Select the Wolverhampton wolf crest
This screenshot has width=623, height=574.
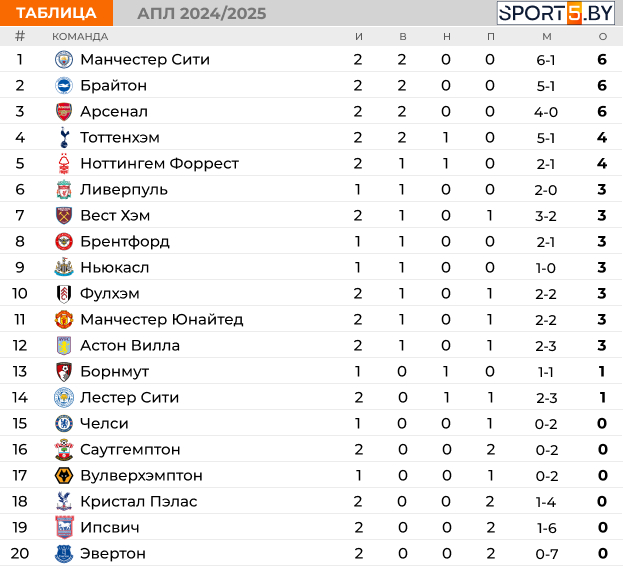click(x=64, y=475)
